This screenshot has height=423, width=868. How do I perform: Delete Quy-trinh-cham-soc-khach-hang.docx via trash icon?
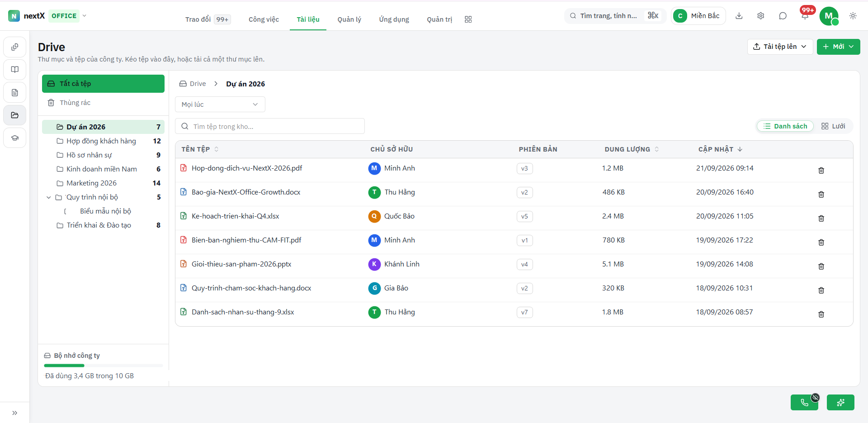[821, 290]
